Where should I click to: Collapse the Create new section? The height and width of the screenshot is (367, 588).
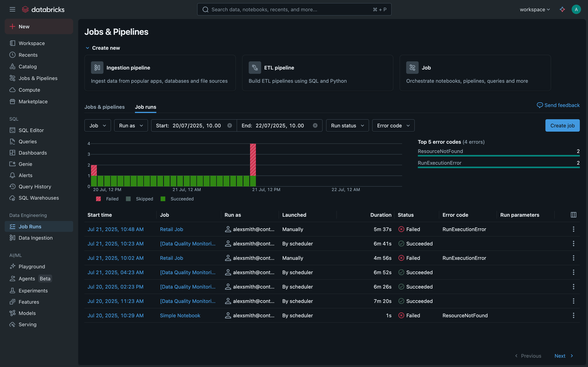pos(87,48)
